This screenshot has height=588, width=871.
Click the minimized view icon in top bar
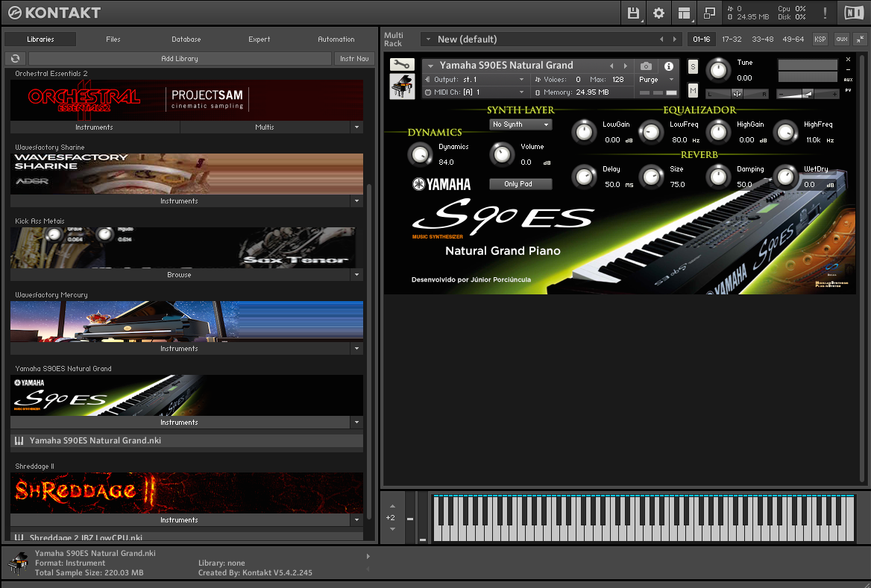(709, 13)
